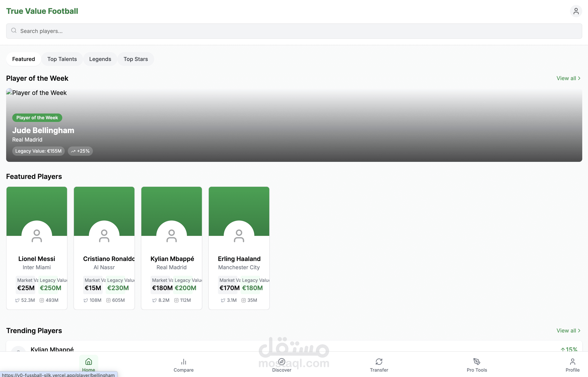Click Ronaldo's €230M legacy value

tap(118, 288)
